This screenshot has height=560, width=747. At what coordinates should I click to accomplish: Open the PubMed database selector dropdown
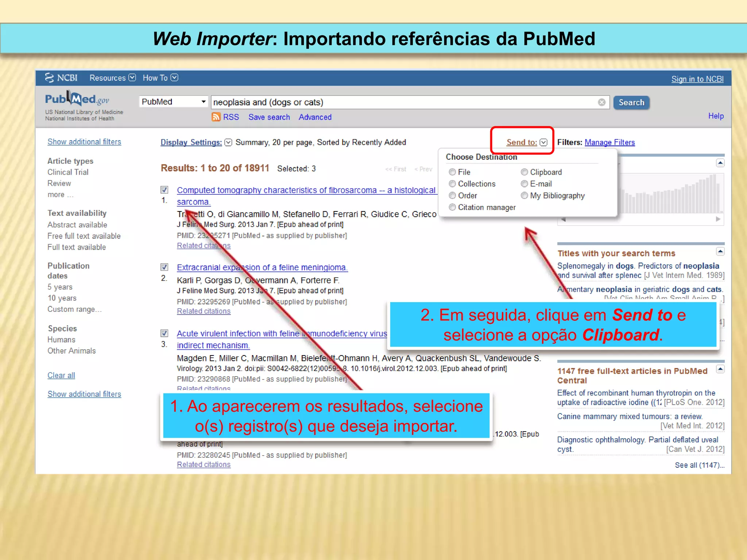(174, 102)
